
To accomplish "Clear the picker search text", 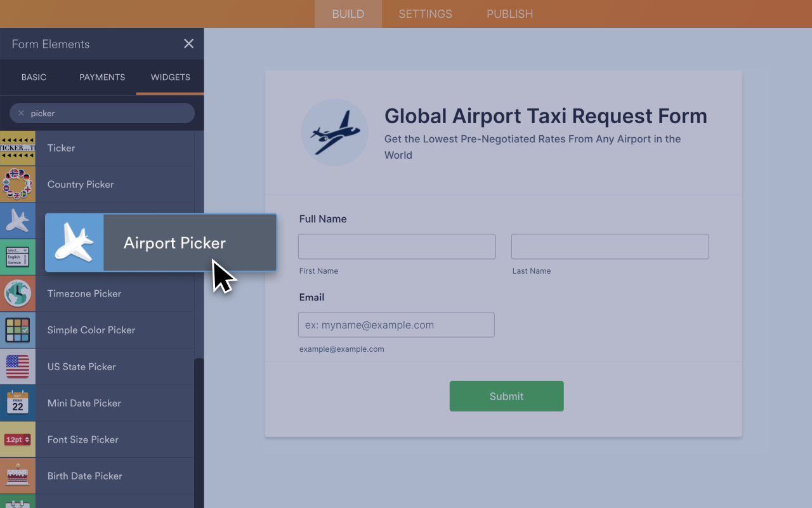I will (x=22, y=113).
